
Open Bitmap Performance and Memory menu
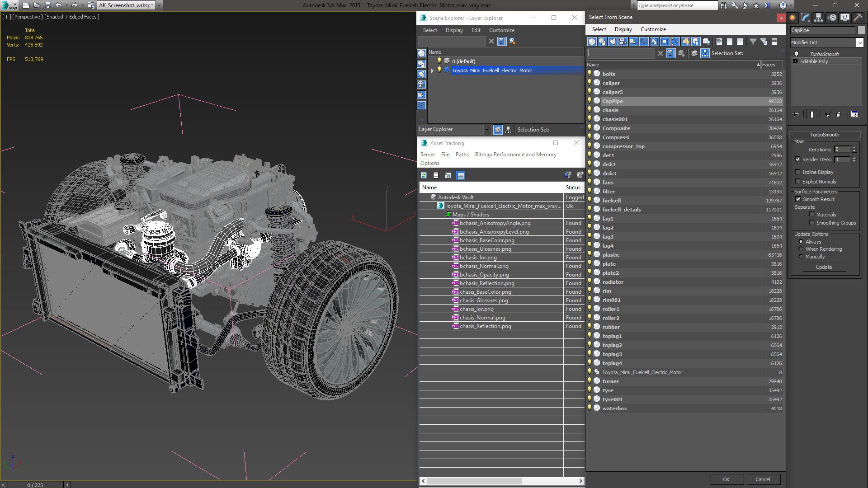[515, 155]
